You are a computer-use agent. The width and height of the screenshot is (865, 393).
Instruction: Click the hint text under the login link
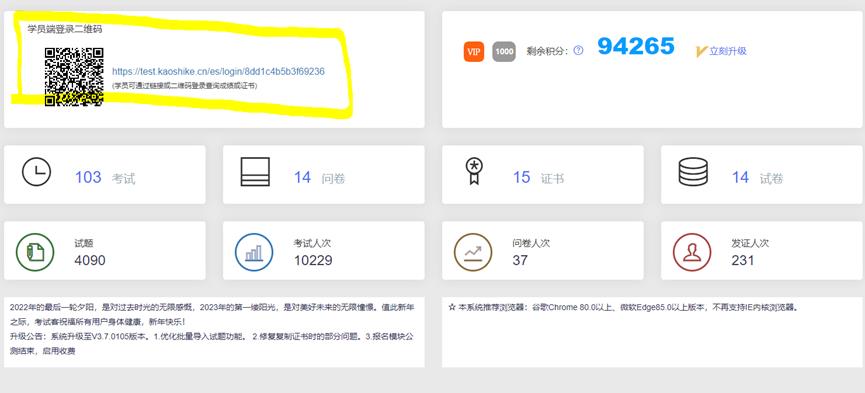(x=184, y=86)
